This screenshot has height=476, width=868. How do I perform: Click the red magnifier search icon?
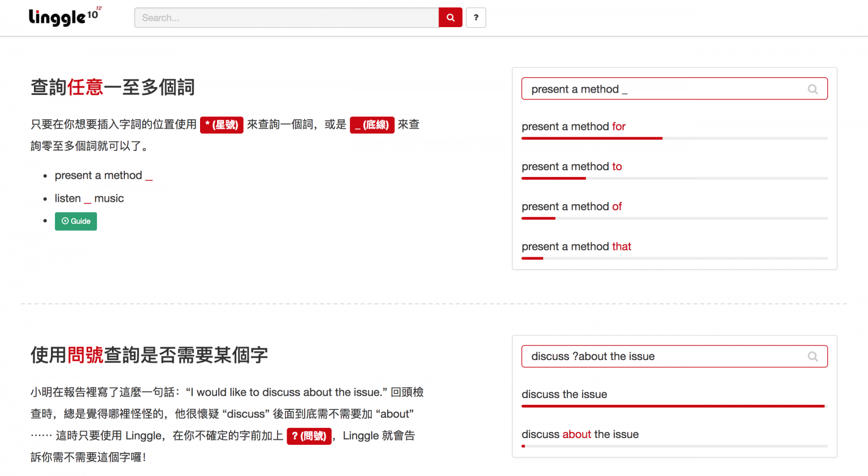[x=450, y=18]
